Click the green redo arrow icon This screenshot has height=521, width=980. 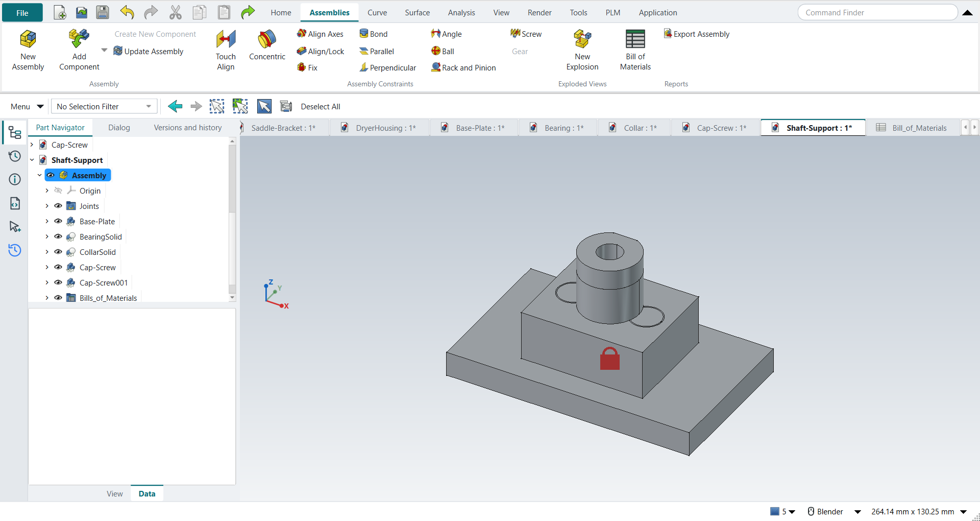pyautogui.click(x=248, y=12)
